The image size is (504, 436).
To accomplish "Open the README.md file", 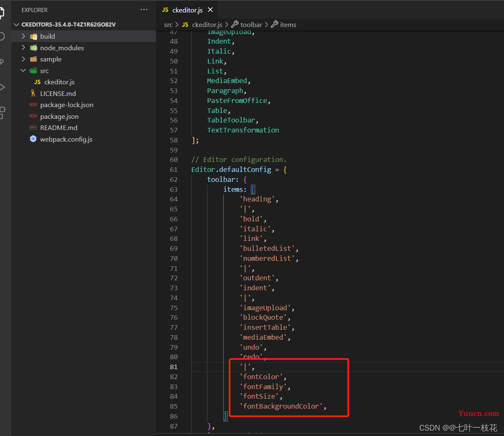I will (x=59, y=128).
